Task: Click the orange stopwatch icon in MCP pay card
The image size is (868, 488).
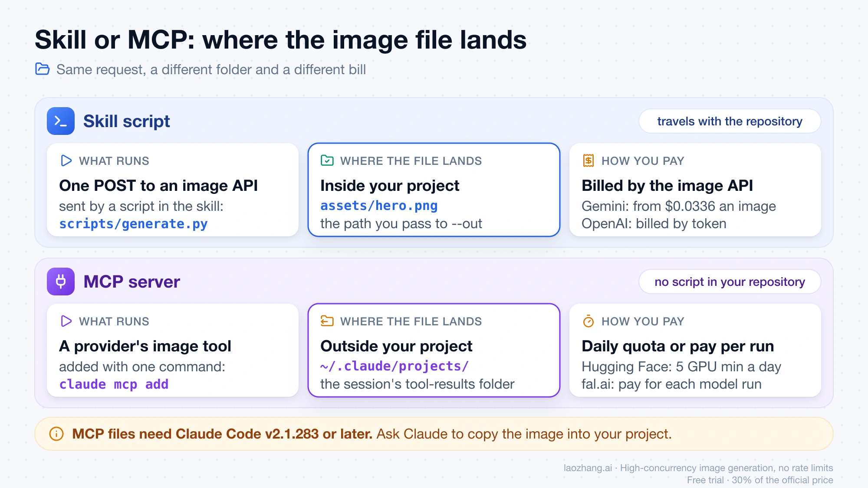Action: click(589, 321)
